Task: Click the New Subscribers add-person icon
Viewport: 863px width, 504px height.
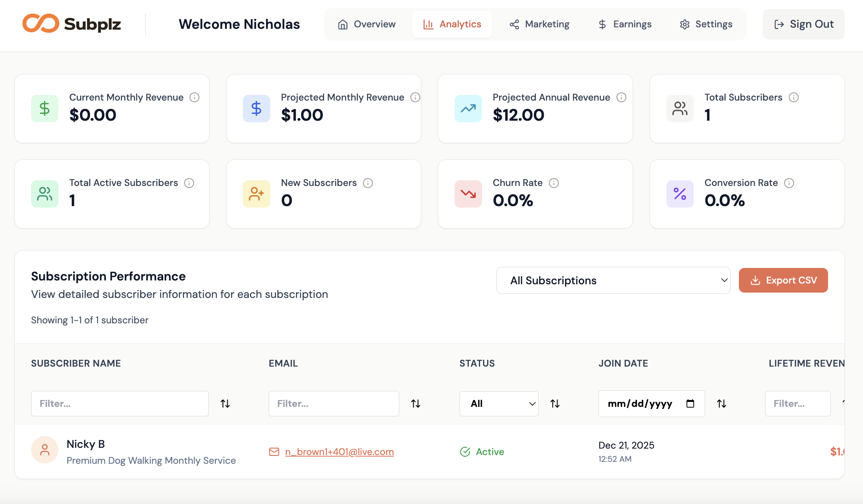Action: (x=256, y=194)
